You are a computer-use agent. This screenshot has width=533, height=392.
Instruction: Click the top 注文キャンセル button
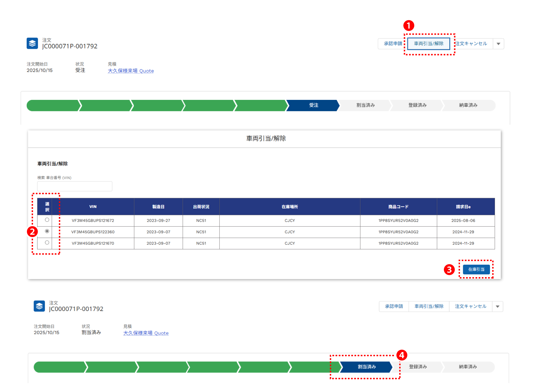(x=471, y=44)
